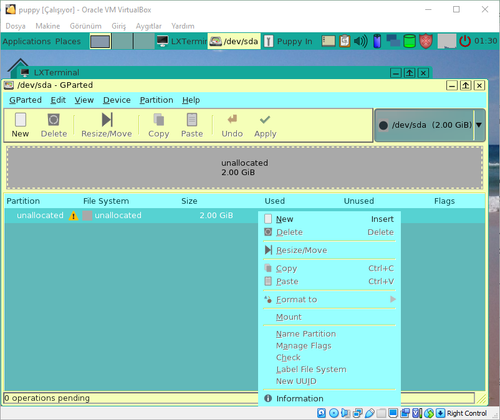Click the Size column header
This screenshot has width=500, height=420.
189,201
